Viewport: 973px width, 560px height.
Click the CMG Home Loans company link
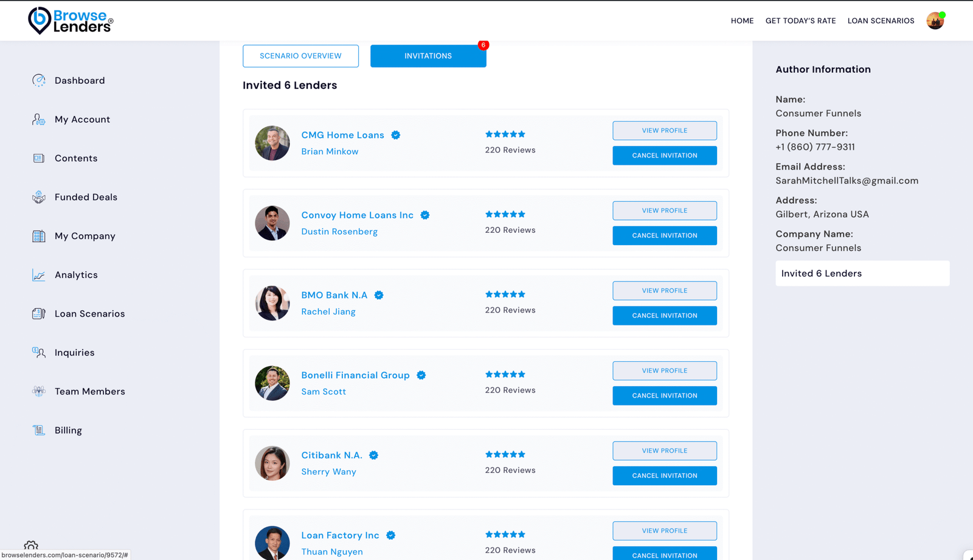tap(342, 135)
